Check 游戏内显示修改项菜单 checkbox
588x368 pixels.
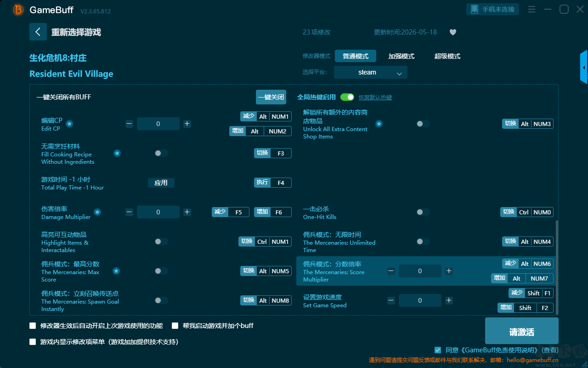(33, 342)
